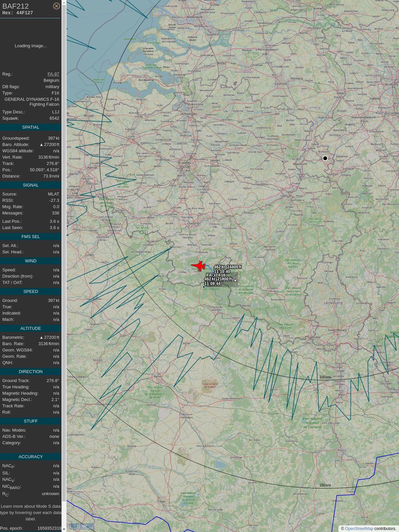Screen dimensions: 399x532
Task: Collapse the SIGNAL section header
Action: coord(30,185)
